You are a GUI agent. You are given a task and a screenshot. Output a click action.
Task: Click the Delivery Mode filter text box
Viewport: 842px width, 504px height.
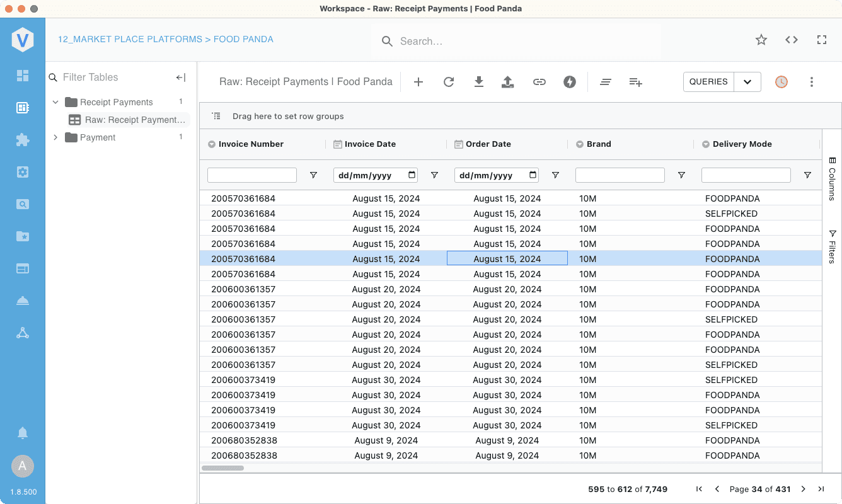point(746,175)
